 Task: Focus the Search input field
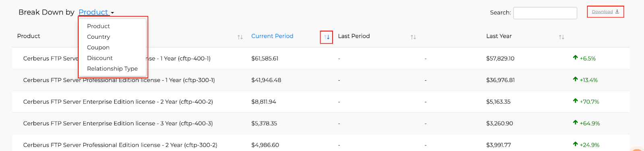[x=545, y=13]
